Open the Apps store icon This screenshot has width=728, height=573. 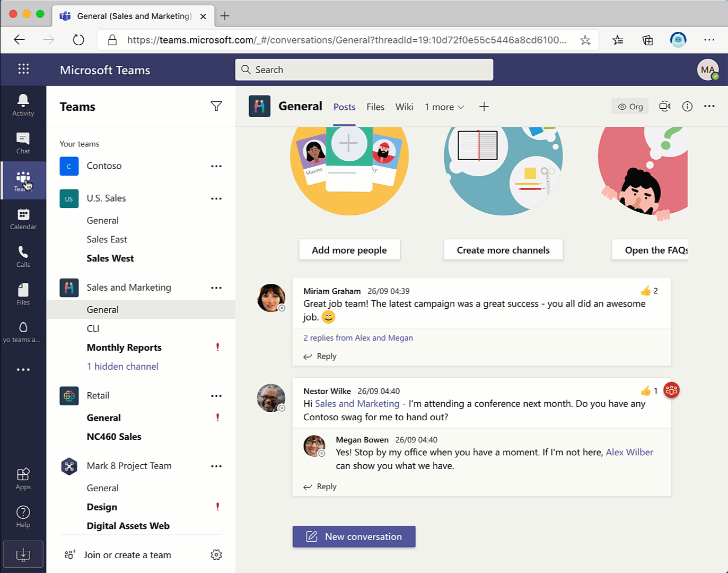point(23,479)
